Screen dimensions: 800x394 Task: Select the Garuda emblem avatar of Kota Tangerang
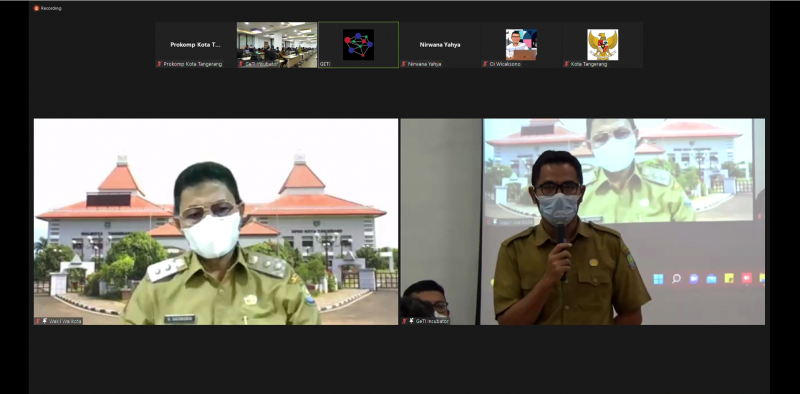point(603,45)
